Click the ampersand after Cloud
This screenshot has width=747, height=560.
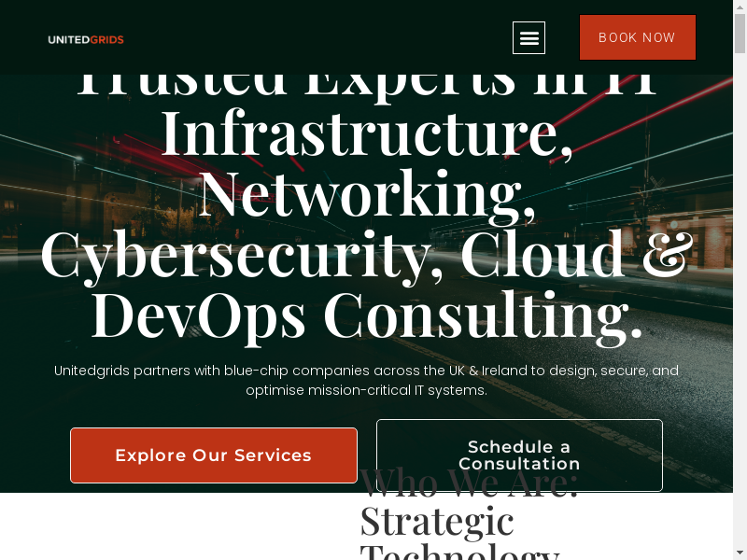[667, 253]
